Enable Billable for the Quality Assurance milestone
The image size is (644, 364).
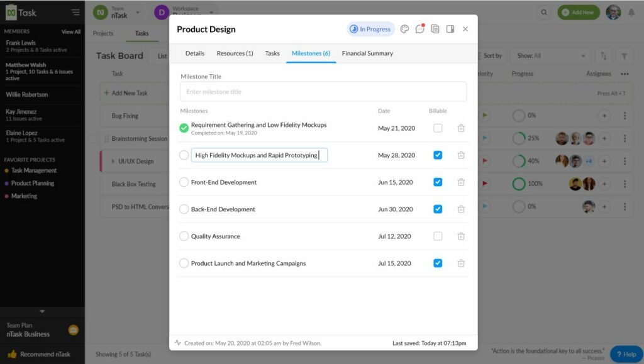click(438, 236)
